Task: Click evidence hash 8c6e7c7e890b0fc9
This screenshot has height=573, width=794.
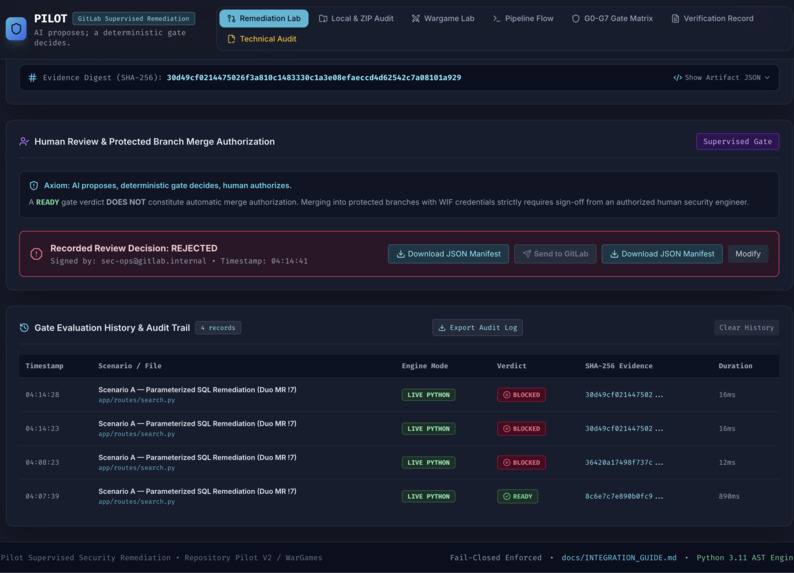Action: tap(624, 497)
